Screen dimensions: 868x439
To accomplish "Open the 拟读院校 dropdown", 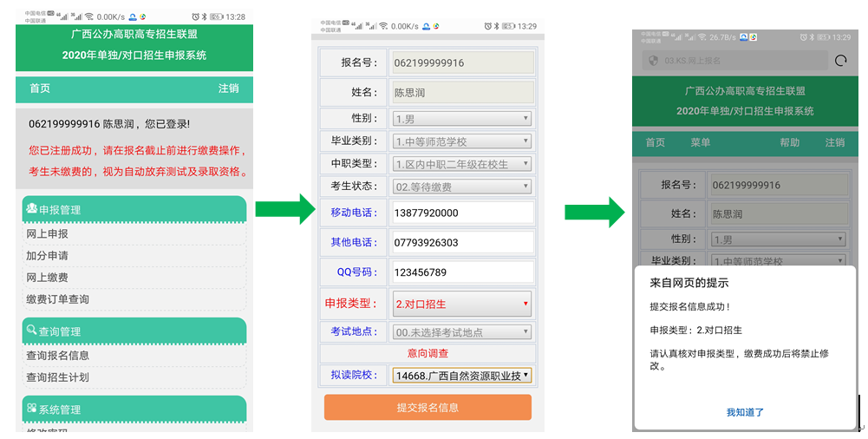I will [x=462, y=376].
